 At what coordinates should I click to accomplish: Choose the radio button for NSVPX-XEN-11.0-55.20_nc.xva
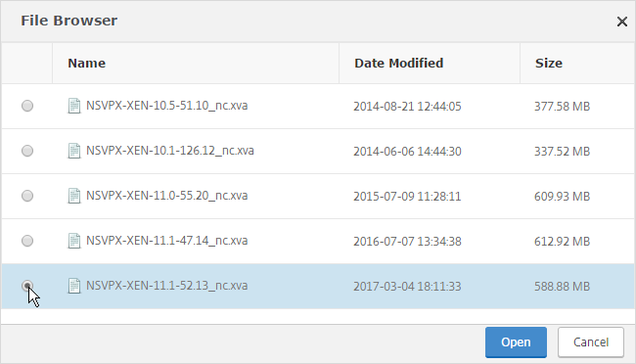click(x=27, y=196)
